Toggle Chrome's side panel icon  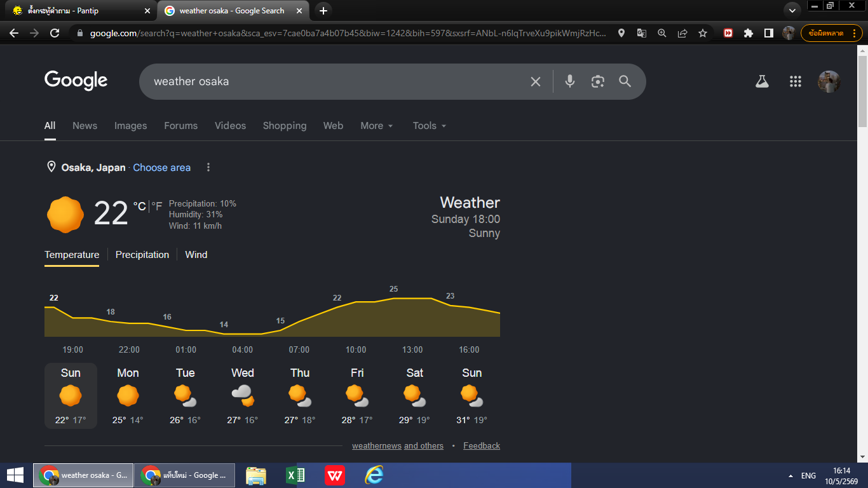click(768, 33)
